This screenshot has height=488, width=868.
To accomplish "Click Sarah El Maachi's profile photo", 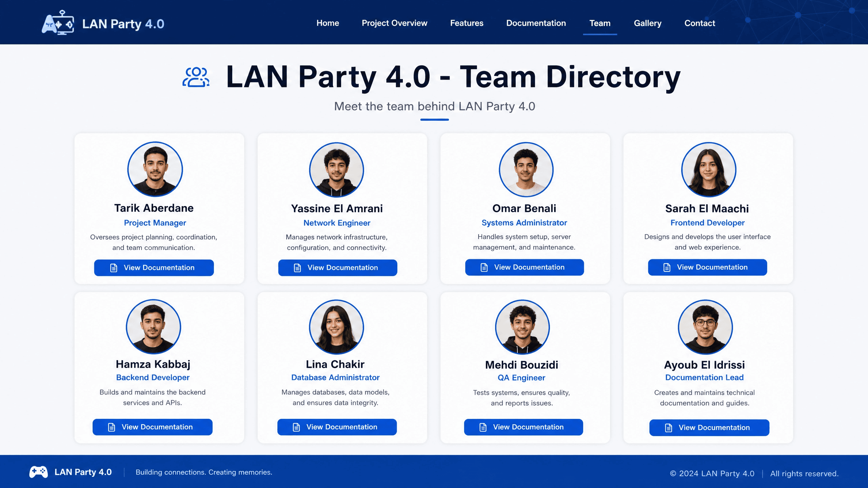I will tap(709, 169).
